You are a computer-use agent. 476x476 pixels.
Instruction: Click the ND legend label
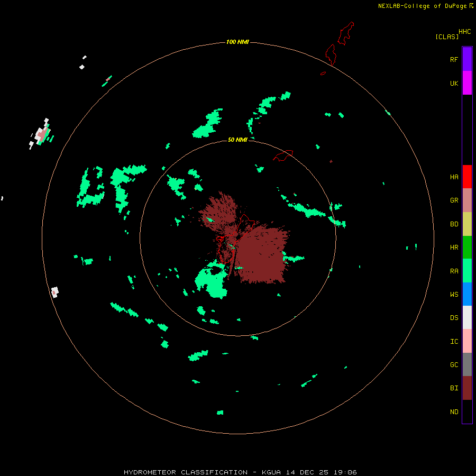(454, 412)
